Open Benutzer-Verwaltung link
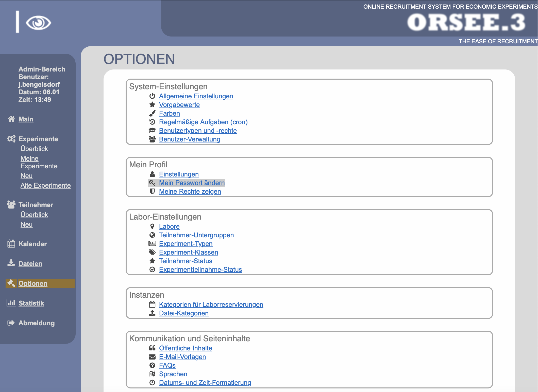Screen dimensions: 538x392 [x=189, y=139]
